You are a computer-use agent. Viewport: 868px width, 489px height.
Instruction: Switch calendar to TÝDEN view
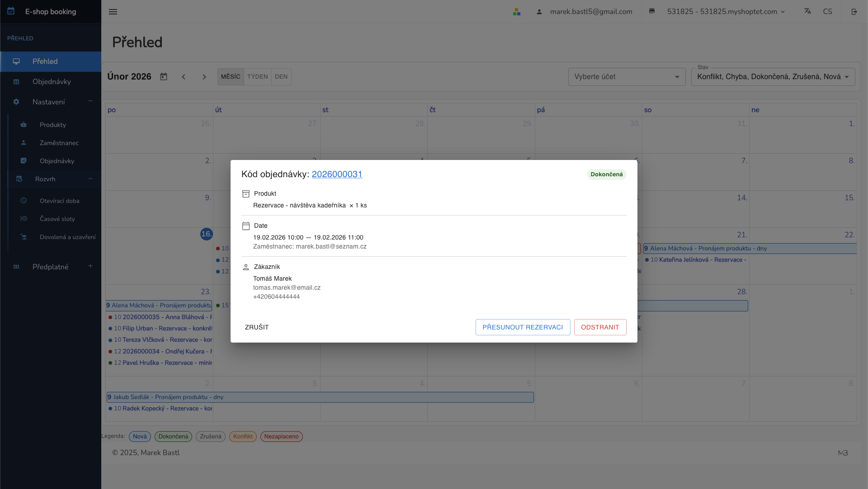pos(258,77)
